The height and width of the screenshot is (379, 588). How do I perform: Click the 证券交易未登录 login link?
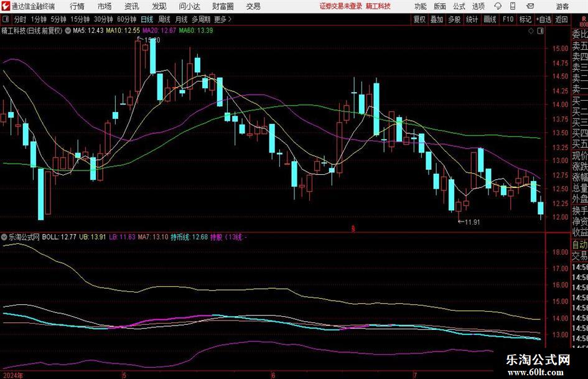(341, 6)
